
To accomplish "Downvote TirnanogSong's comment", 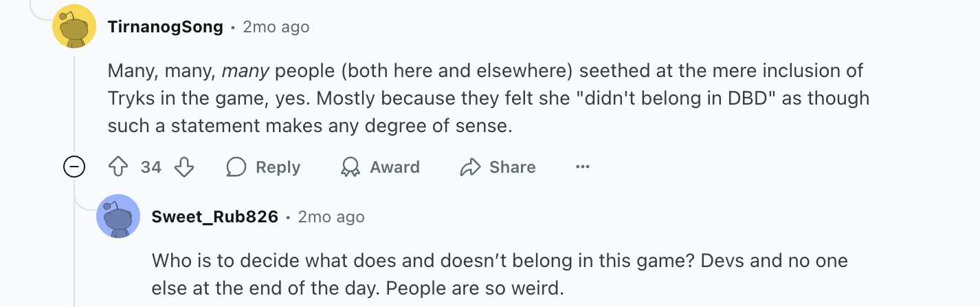I will click(x=183, y=167).
